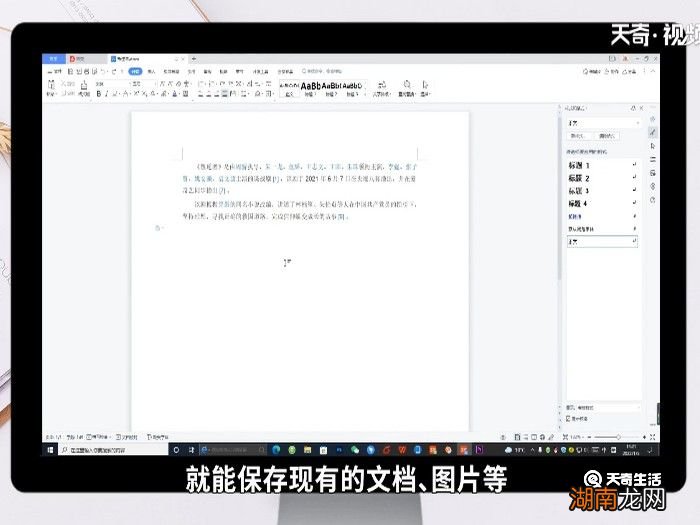
Task: Open the Show styles filter dropdown at pane bottom
Action: pos(603,408)
